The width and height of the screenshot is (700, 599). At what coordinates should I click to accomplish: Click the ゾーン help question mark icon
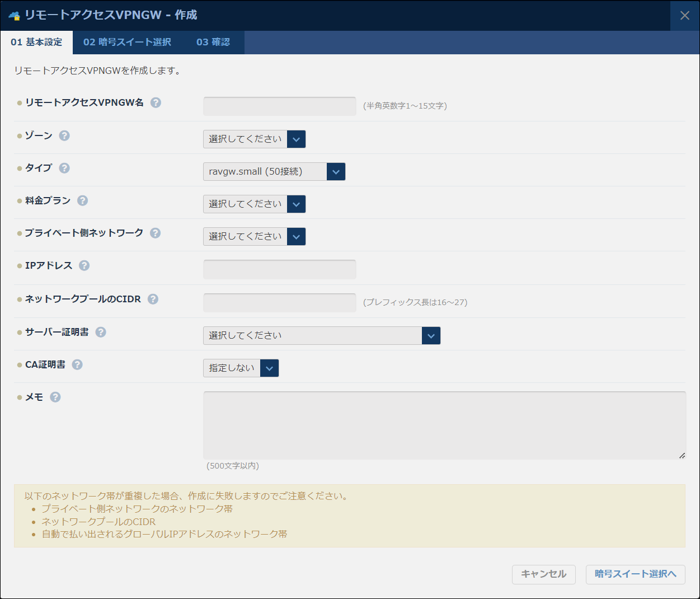coord(64,135)
